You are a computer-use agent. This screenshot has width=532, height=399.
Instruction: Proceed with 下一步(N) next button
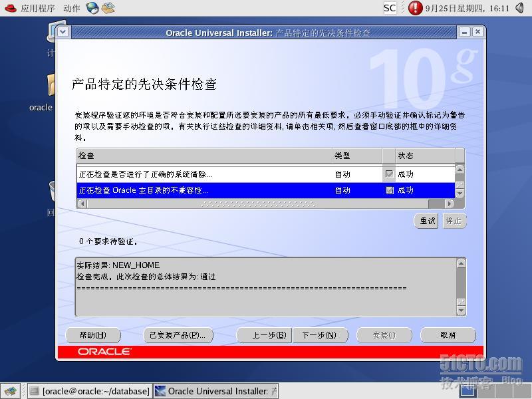coord(321,335)
